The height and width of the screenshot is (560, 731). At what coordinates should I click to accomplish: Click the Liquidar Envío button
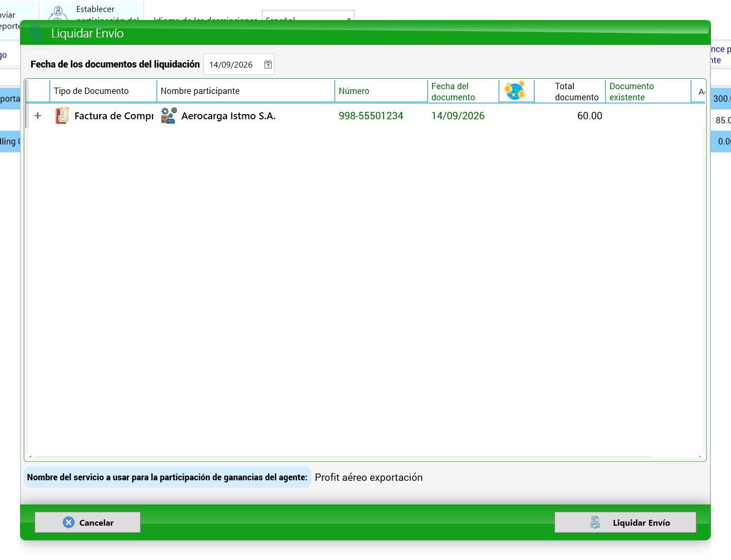(625, 523)
